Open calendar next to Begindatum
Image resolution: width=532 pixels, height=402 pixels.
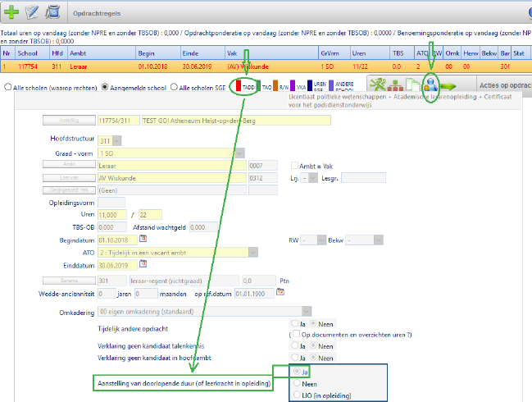click(143, 239)
